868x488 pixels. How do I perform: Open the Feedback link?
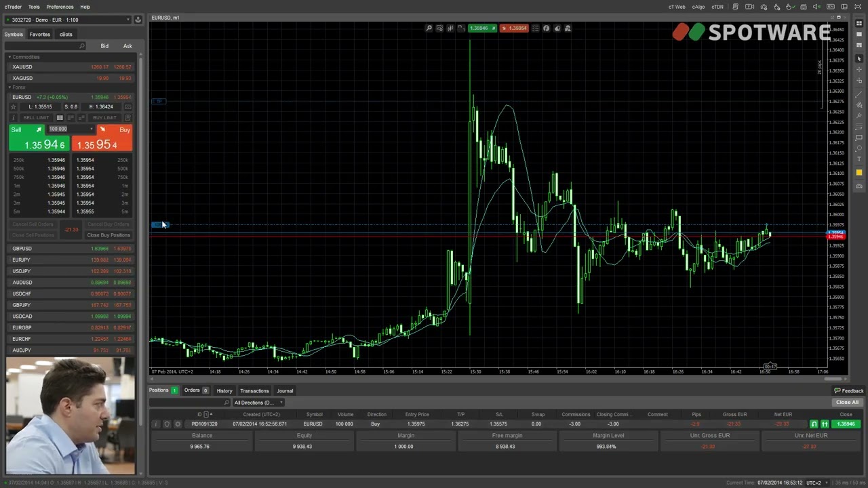coord(849,391)
